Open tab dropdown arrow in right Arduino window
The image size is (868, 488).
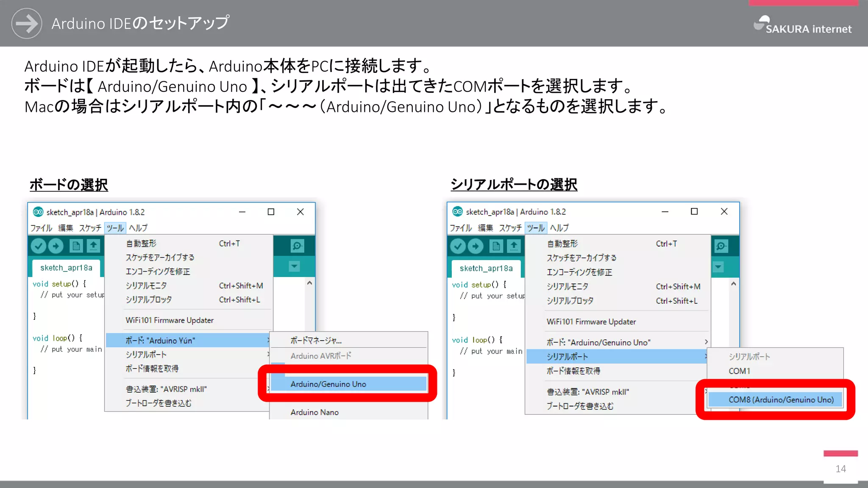718,267
